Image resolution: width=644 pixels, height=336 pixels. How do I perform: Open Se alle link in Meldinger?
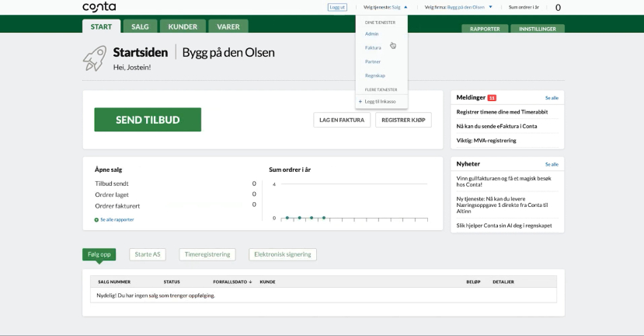(552, 98)
